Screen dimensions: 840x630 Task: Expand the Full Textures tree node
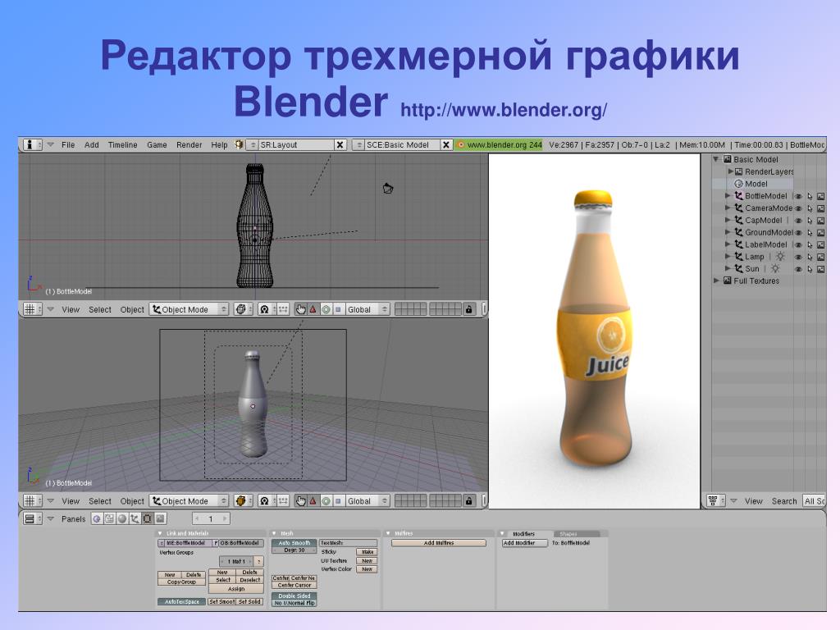(x=716, y=281)
